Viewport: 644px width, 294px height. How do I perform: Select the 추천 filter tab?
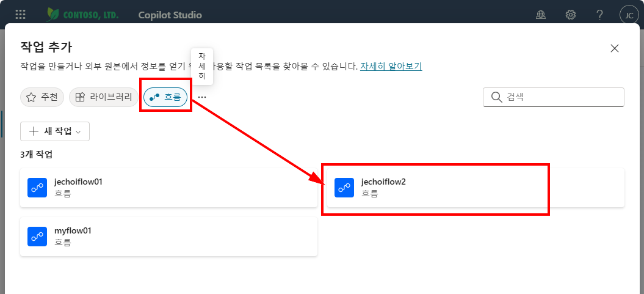tap(42, 97)
